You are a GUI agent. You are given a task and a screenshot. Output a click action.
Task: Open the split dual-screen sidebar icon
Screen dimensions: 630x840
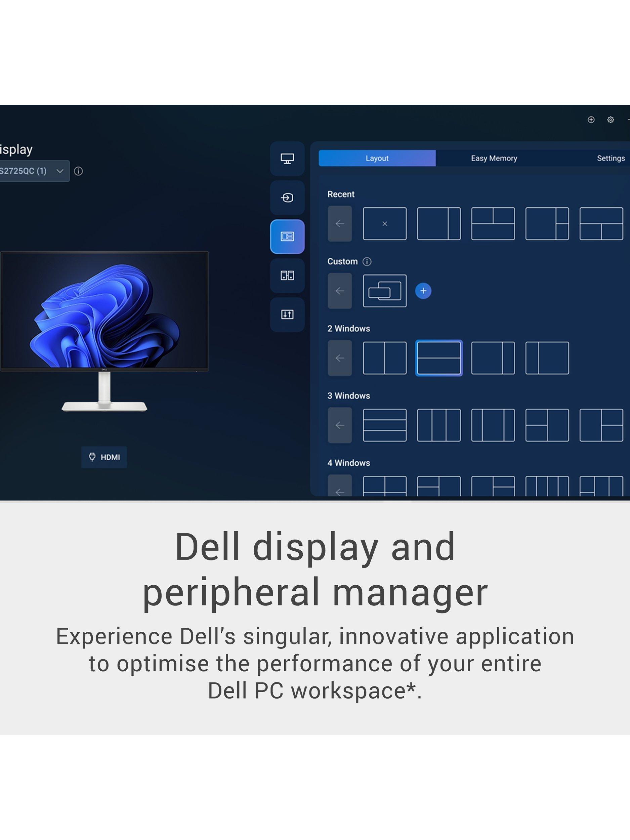pyautogui.click(x=287, y=275)
